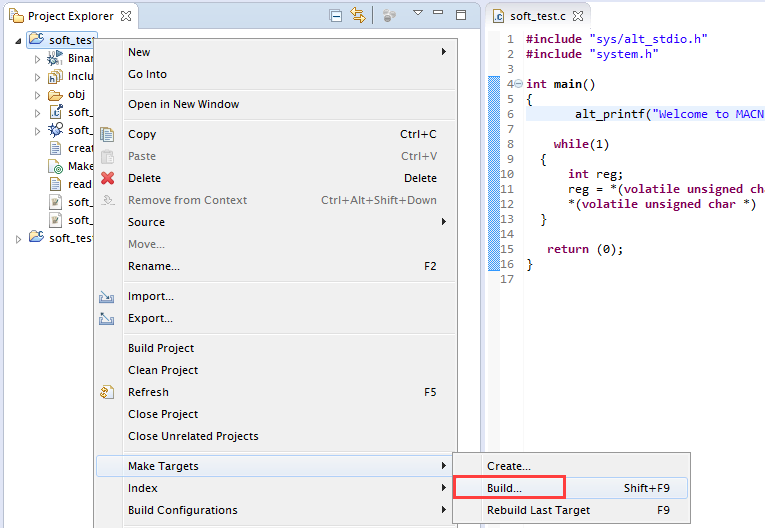The image size is (765, 528).
Task: Choose Clean Project
Action: (x=276, y=370)
